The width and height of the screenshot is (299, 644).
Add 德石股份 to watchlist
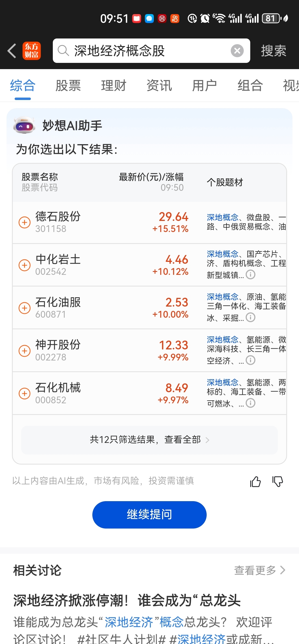pyautogui.click(x=24, y=223)
